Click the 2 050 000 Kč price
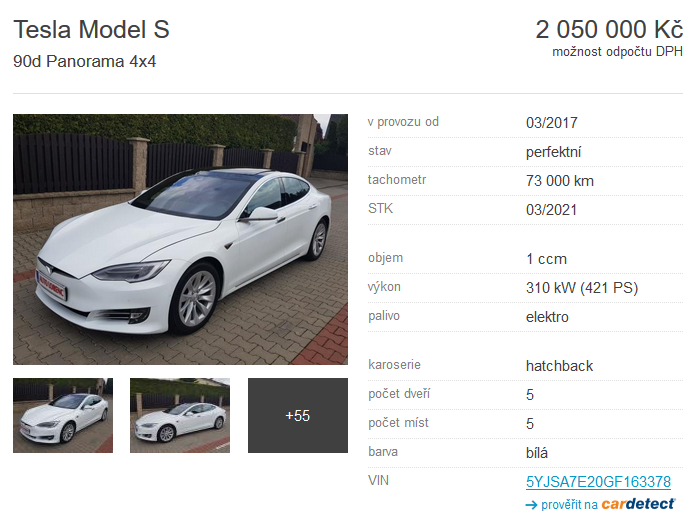 click(x=609, y=30)
